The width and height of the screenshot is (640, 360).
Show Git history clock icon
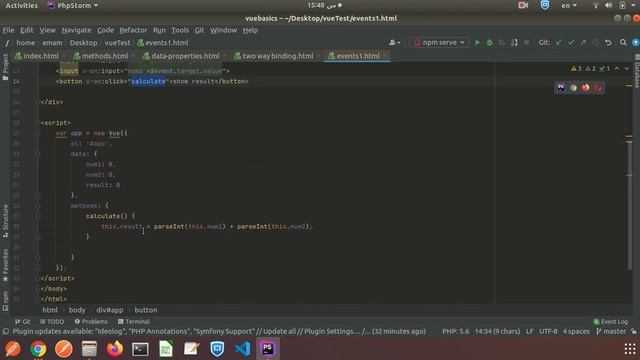[x=596, y=42]
